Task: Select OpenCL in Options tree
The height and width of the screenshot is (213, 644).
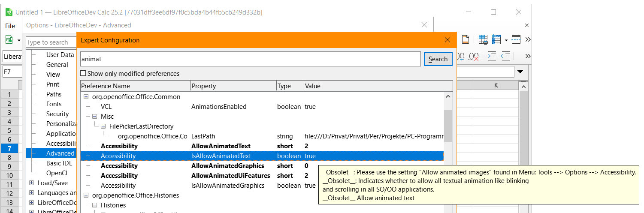Action: [57, 173]
